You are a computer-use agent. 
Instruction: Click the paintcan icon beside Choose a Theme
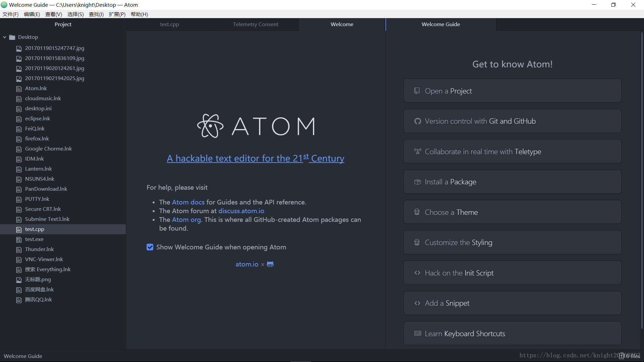(x=417, y=212)
